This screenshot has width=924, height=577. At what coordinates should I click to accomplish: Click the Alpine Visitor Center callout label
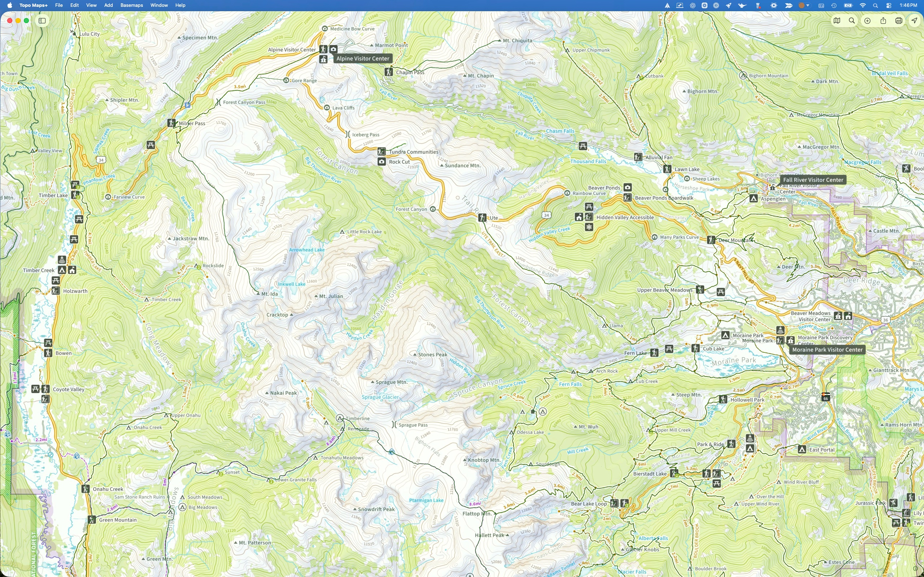point(363,58)
